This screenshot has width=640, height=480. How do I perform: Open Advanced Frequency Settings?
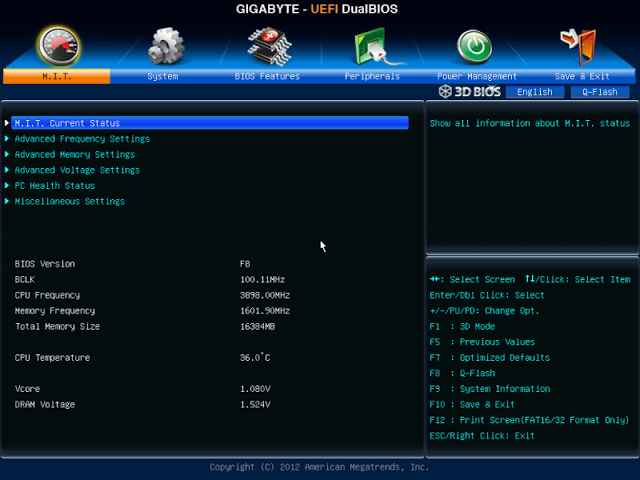(x=82, y=139)
